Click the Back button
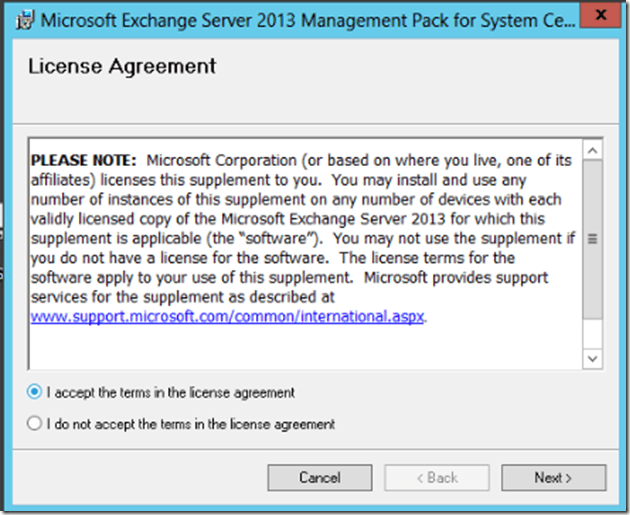The image size is (630, 515). coord(435,478)
